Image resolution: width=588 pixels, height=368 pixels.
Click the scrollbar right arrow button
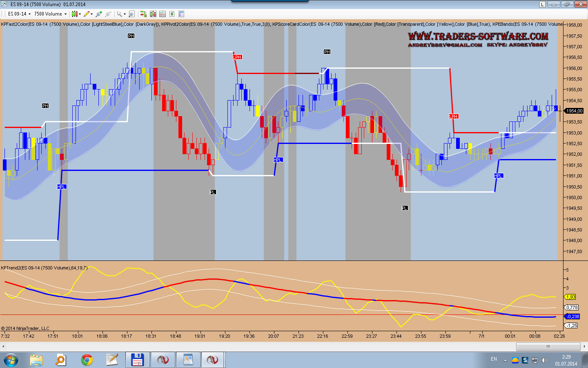click(584, 346)
